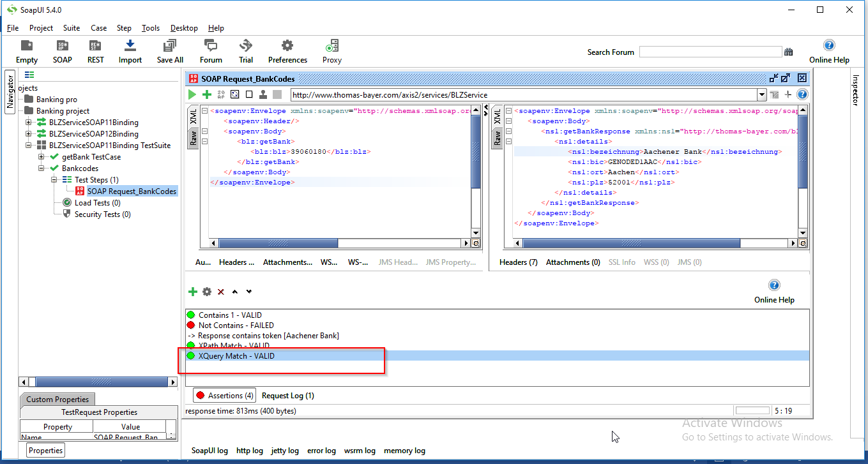
Task: Click the plus icon right of endpoint field
Action: (788, 94)
